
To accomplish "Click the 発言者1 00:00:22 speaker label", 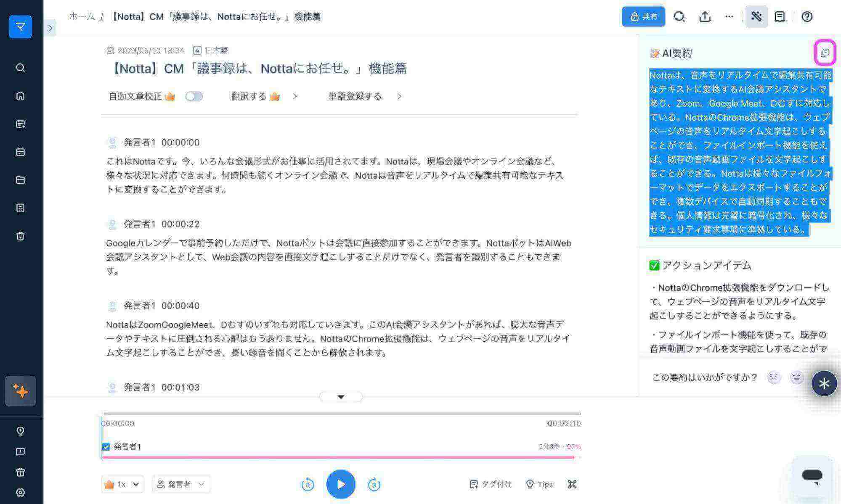I will click(x=161, y=224).
